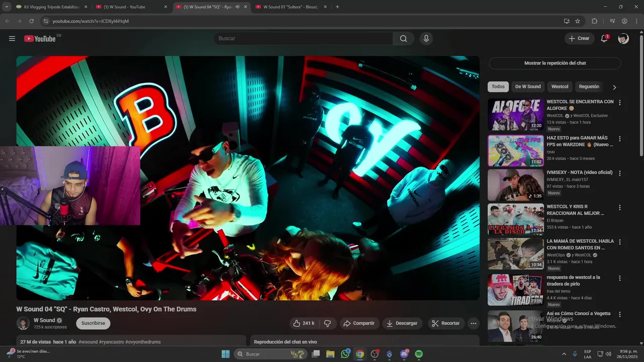The image size is (644, 362).
Task: Select the Todos filter chip
Action: point(498,86)
